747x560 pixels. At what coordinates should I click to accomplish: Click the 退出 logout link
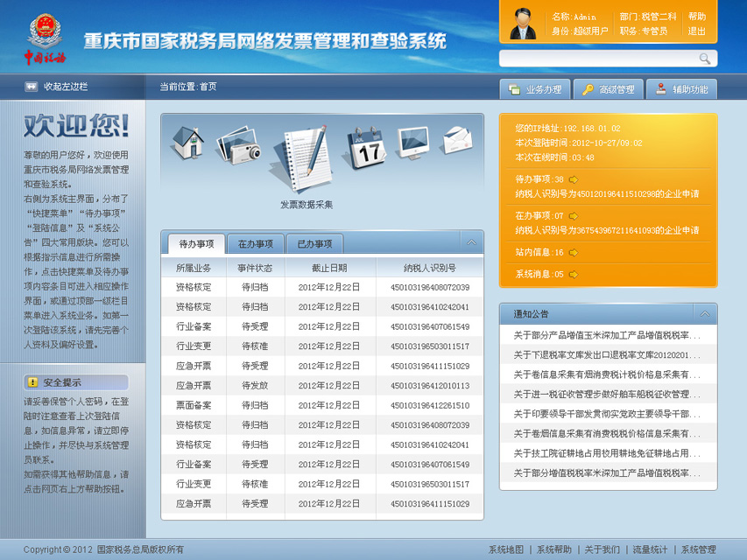(x=696, y=31)
